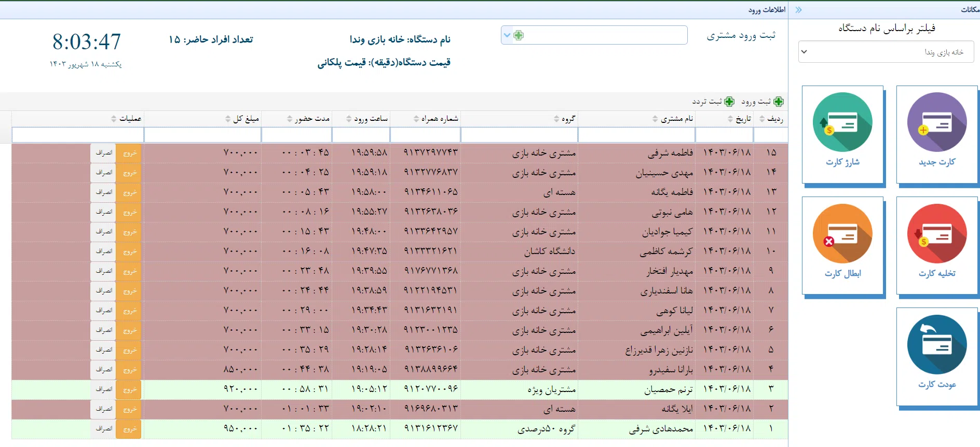Sort by مدت حضور column arrows
The height and width of the screenshot is (447, 980).
[290, 119]
